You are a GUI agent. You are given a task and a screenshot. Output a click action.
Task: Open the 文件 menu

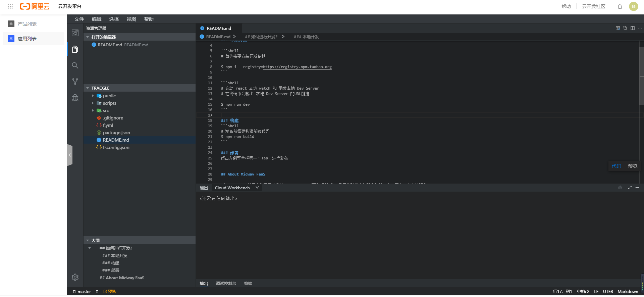[79, 19]
